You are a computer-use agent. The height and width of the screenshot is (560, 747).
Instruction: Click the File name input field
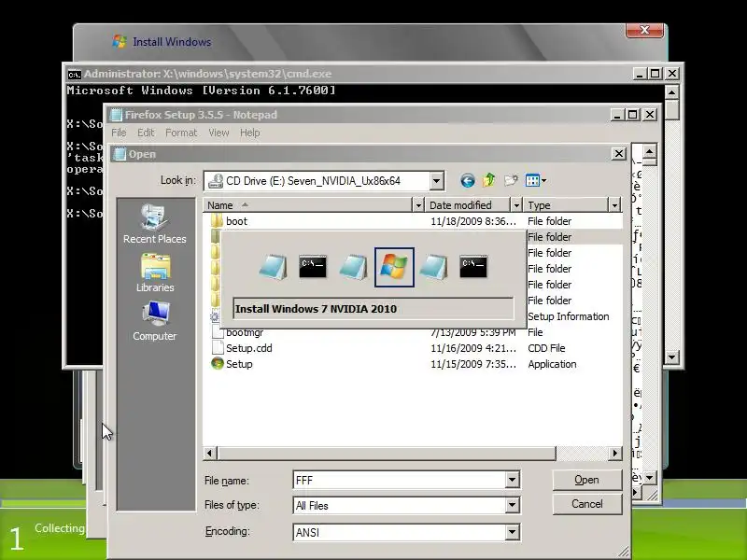(x=400, y=480)
